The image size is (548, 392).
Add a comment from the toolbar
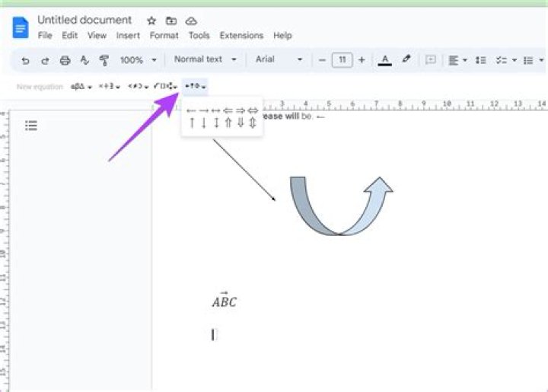click(431, 59)
